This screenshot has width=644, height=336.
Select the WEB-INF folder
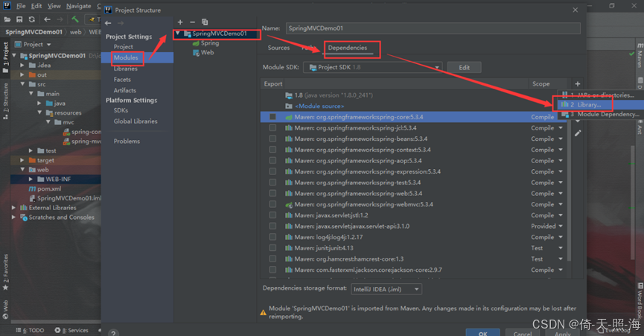click(54, 180)
